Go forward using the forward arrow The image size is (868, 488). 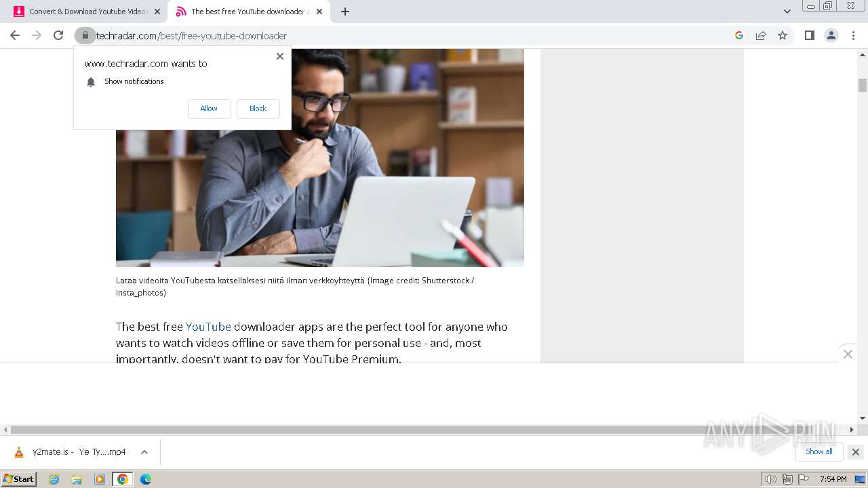tap(37, 35)
